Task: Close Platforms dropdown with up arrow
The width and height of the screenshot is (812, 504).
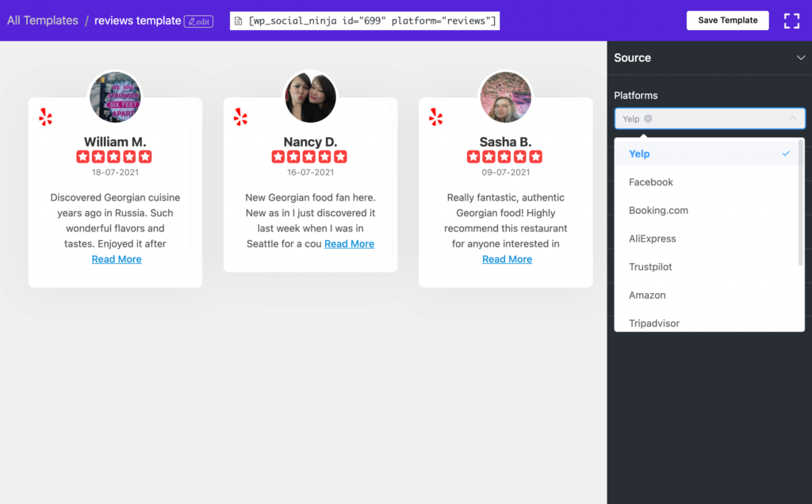Action: (x=792, y=119)
